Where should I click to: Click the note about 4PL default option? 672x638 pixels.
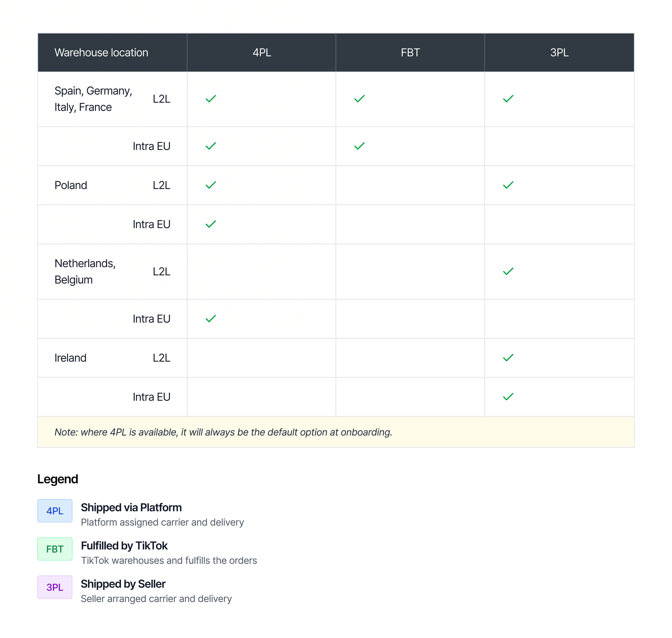224,432
